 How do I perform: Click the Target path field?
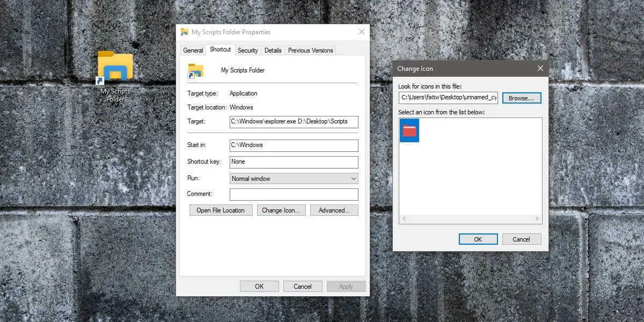coord(294,122)
